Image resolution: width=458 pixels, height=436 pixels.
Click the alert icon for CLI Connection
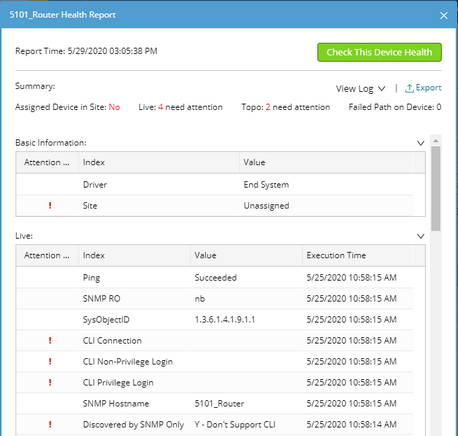50,340
